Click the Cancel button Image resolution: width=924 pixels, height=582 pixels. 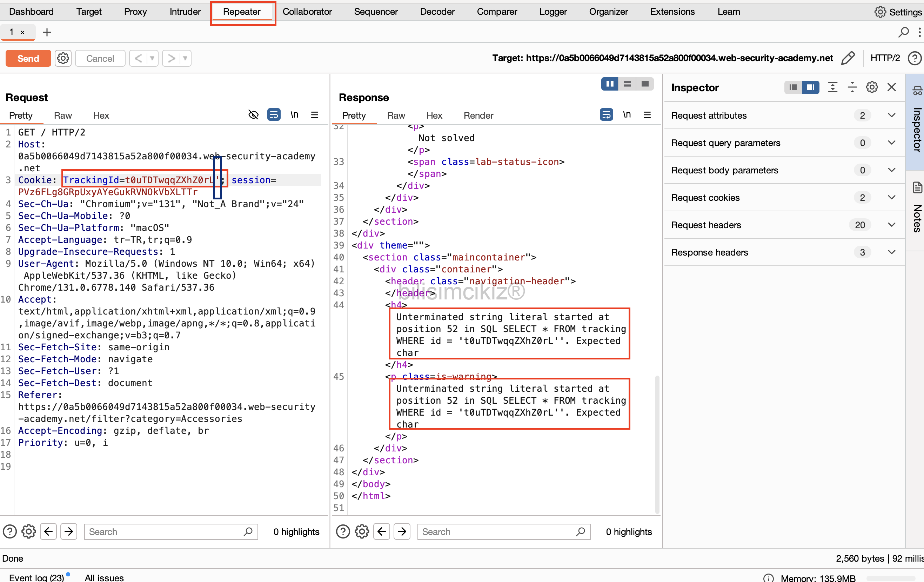100,58
